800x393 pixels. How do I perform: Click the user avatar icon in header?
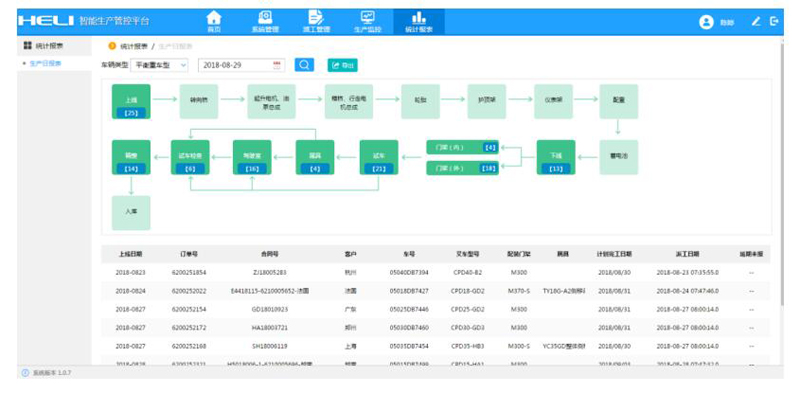(x=706, y=22)
